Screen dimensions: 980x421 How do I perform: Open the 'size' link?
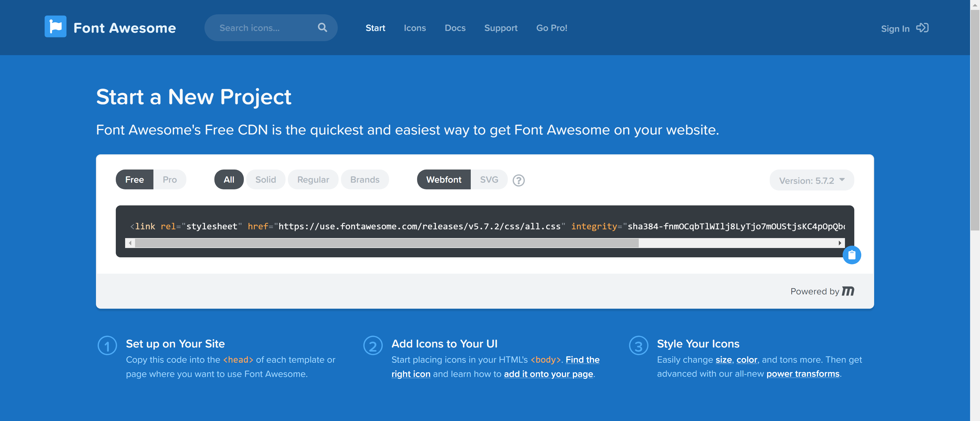click(723, 360)
